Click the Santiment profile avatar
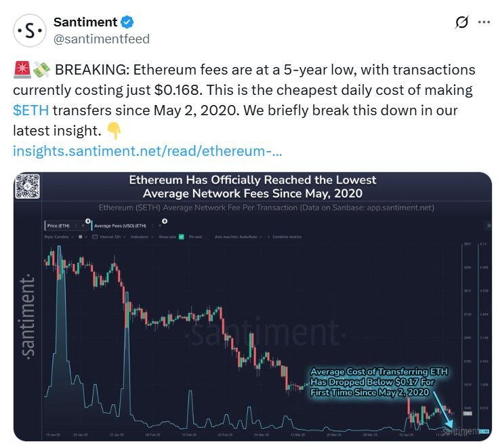Viewport: 498px width, 448px height. 29,30
